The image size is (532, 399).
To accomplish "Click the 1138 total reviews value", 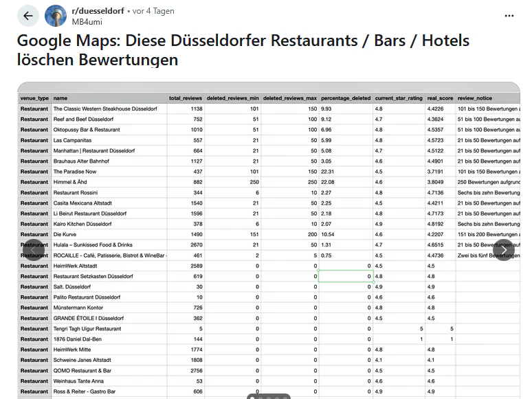I will pyautogui.click(x=197, y=109).
